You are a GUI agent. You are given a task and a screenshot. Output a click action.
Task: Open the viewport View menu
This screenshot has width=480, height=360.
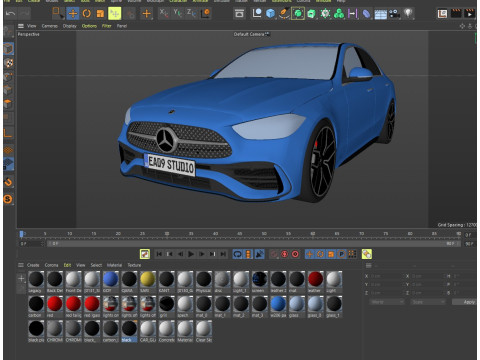32,26
